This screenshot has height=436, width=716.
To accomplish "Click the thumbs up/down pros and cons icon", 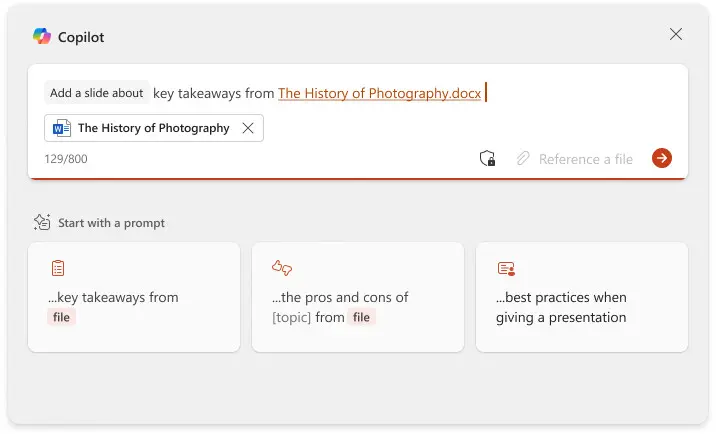I will click(x=282, y=268).
